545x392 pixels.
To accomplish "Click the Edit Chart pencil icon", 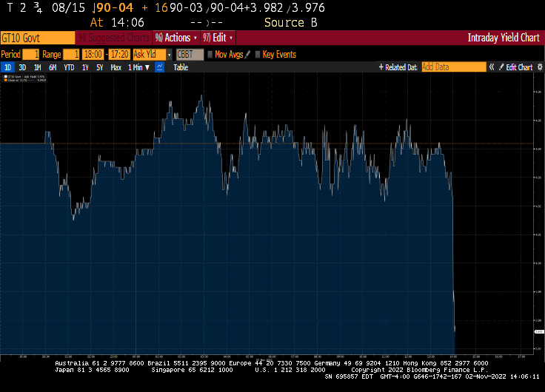I will tap(501, 67).
